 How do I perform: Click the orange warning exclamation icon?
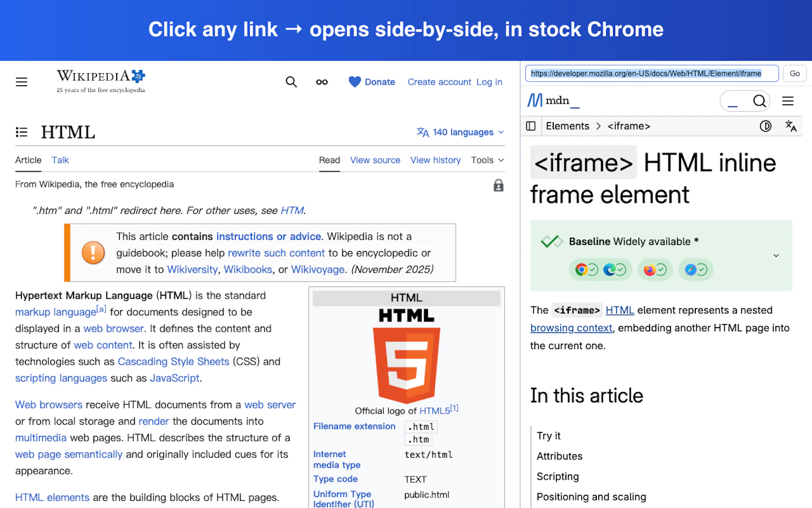93,252
